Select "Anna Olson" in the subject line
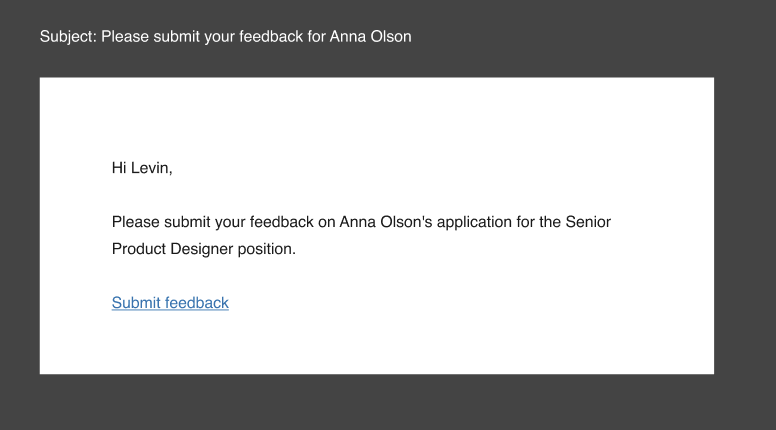Screen dimensions: 776x430 tap(370, 37)
